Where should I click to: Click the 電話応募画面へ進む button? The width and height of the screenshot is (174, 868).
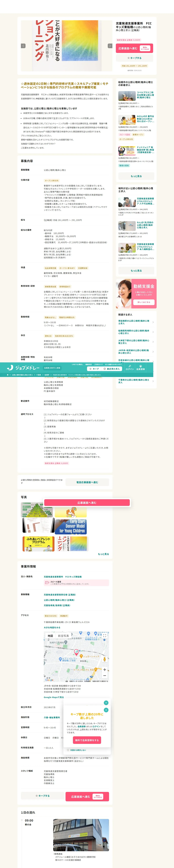87,482
